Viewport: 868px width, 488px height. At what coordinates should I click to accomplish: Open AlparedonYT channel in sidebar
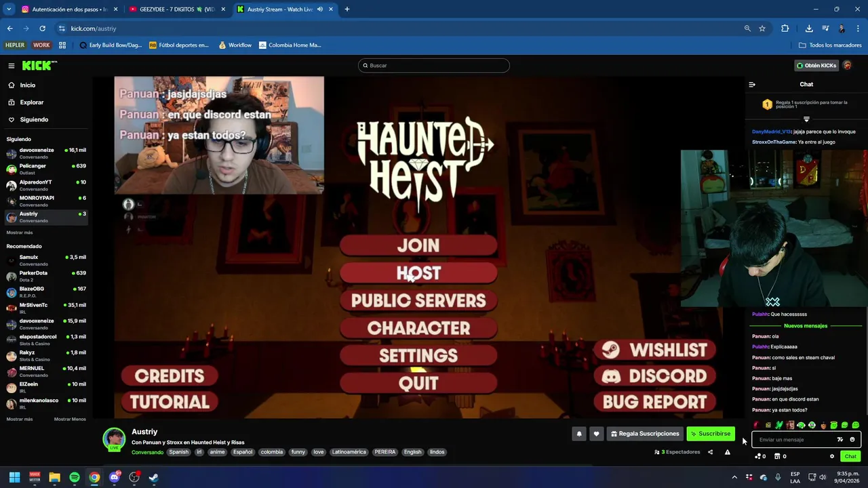(46, 185)
